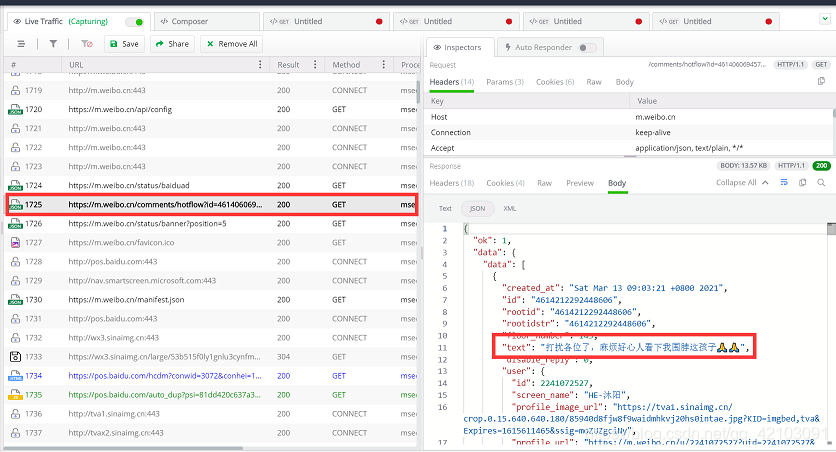Viewport: 836px width, 452px height.
Task: Select response Body tab
Action: click(617, 183)
